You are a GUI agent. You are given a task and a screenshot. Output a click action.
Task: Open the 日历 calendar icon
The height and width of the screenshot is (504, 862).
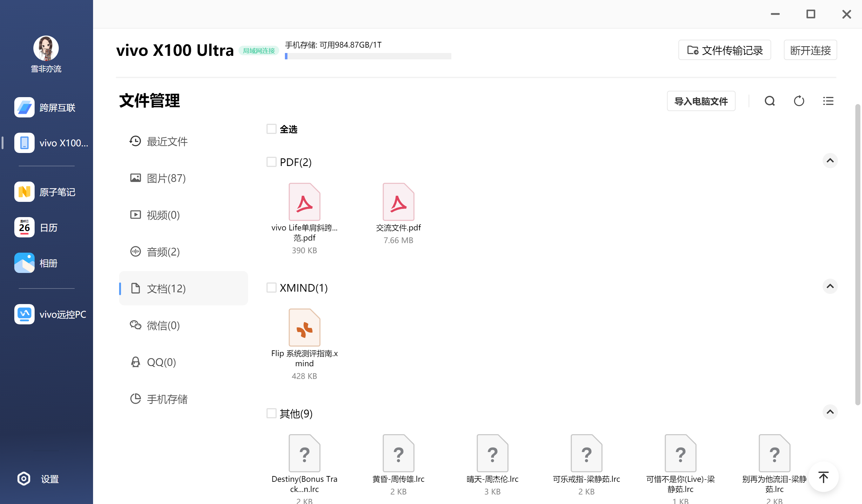click(x=24, y=227)
